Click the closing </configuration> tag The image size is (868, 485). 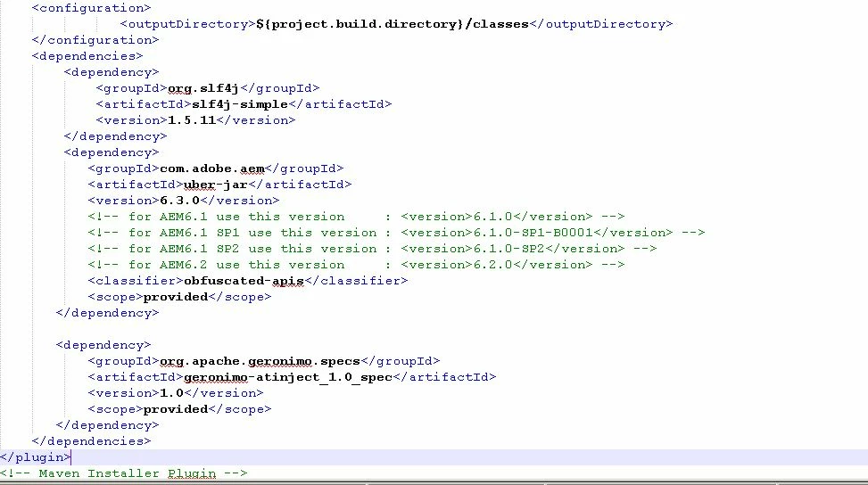95,40
